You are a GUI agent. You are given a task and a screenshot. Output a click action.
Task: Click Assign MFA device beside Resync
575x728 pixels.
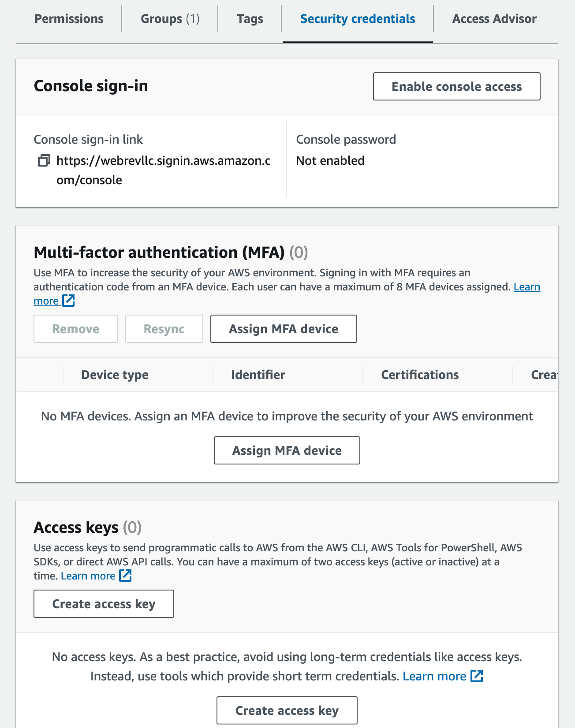pyautogui.click(x=284, y=329)
